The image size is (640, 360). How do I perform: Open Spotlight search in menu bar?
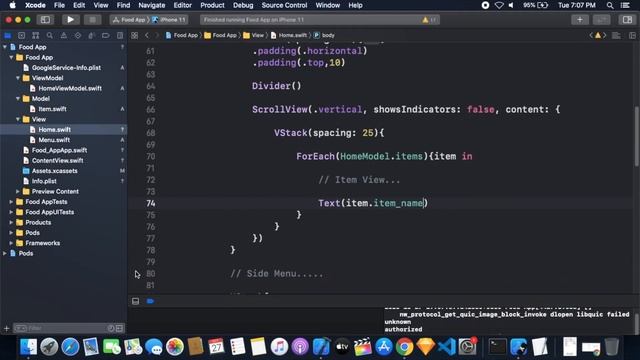[x=610, y=5]
